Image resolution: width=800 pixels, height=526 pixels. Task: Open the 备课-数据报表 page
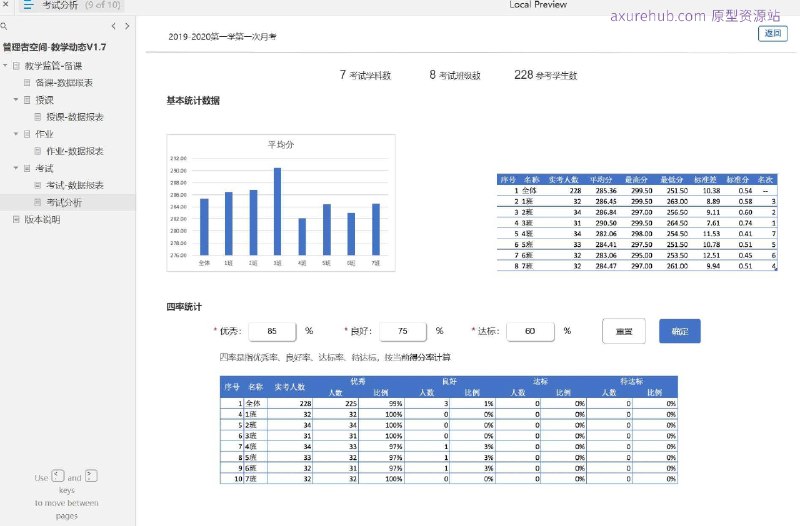64,83
